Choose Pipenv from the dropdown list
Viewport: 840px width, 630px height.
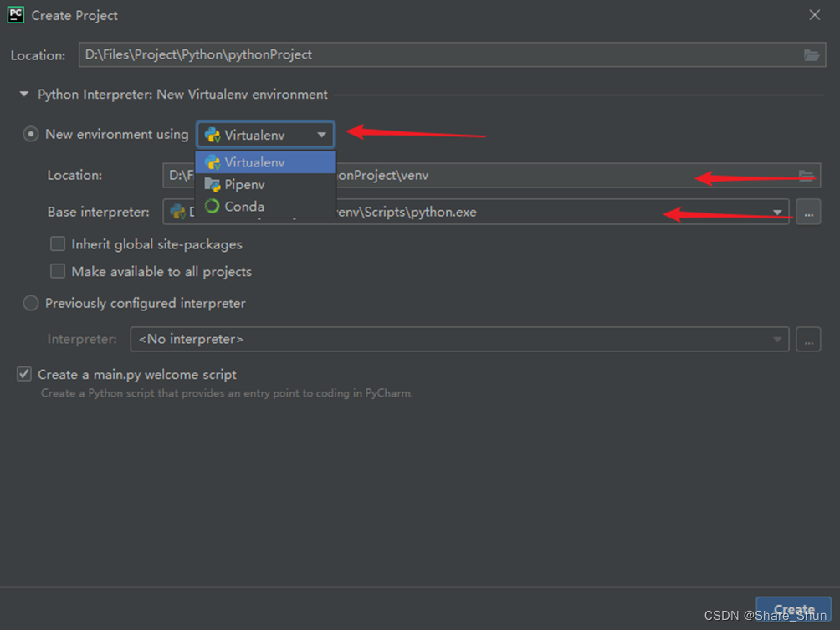(266, 184)
